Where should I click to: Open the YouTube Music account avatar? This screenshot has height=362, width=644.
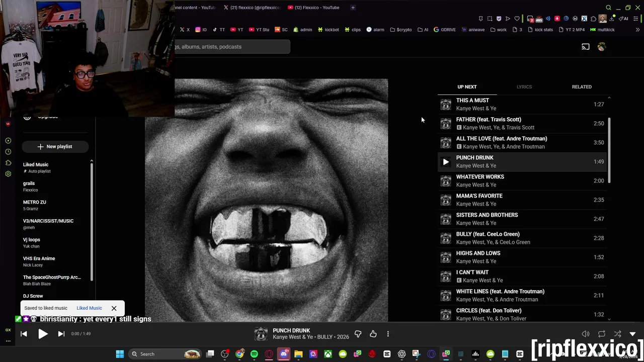pos(602,47)
